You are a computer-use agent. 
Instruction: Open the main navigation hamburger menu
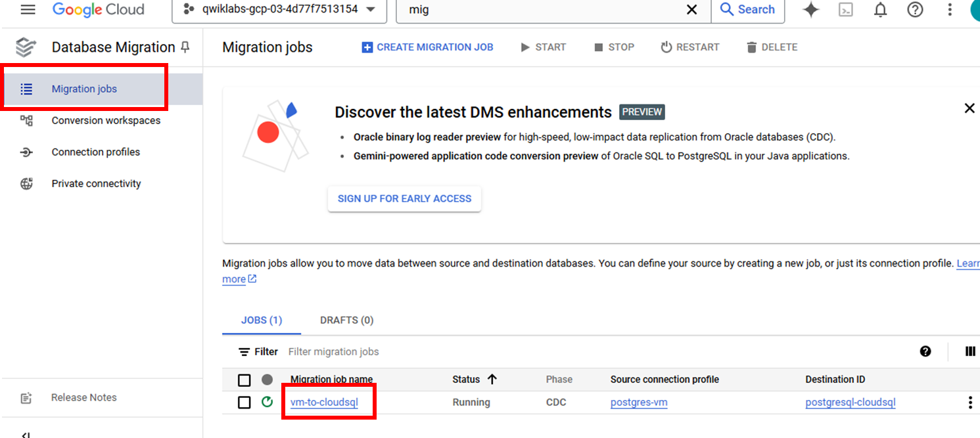click(x=28, y=10)
